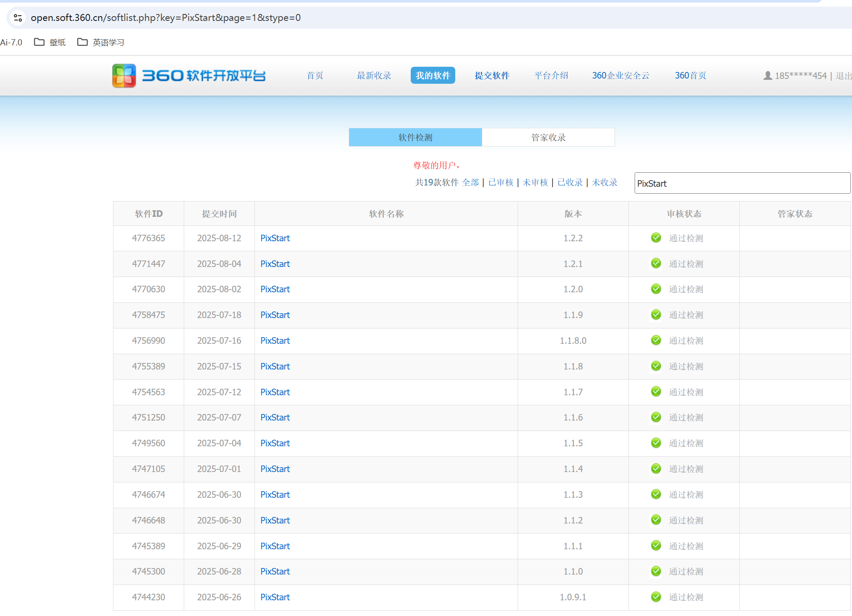Image resolution: width=852 pixels, height=616 pixels.
Task: Filter list by 已审核
Action: (501, 182)
